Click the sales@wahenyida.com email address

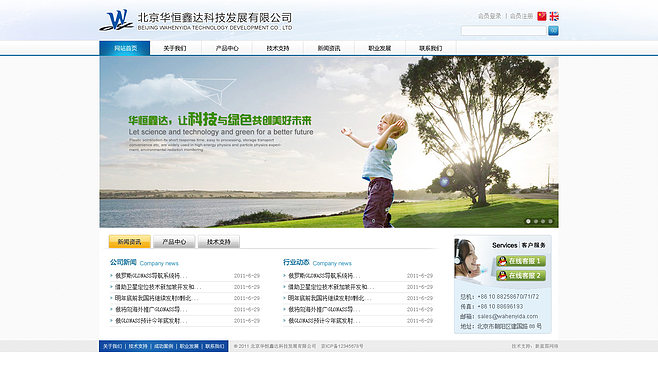(x=508, y=316)
